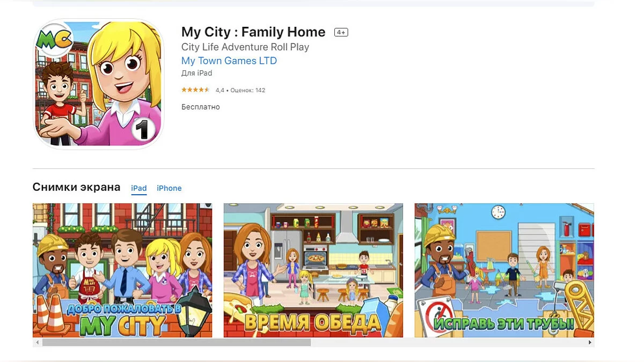Open the My Town Games LTD developer link
Image resolution: width=644 pixels, height=362 pixels.
pyautogui.click(x=229, y=61)
